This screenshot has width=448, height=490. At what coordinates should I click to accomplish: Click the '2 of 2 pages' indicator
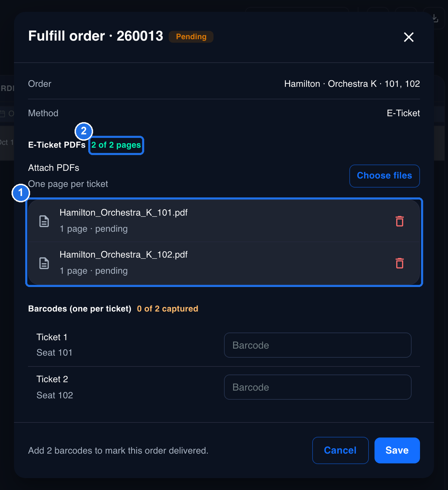[x=116, y=145]
